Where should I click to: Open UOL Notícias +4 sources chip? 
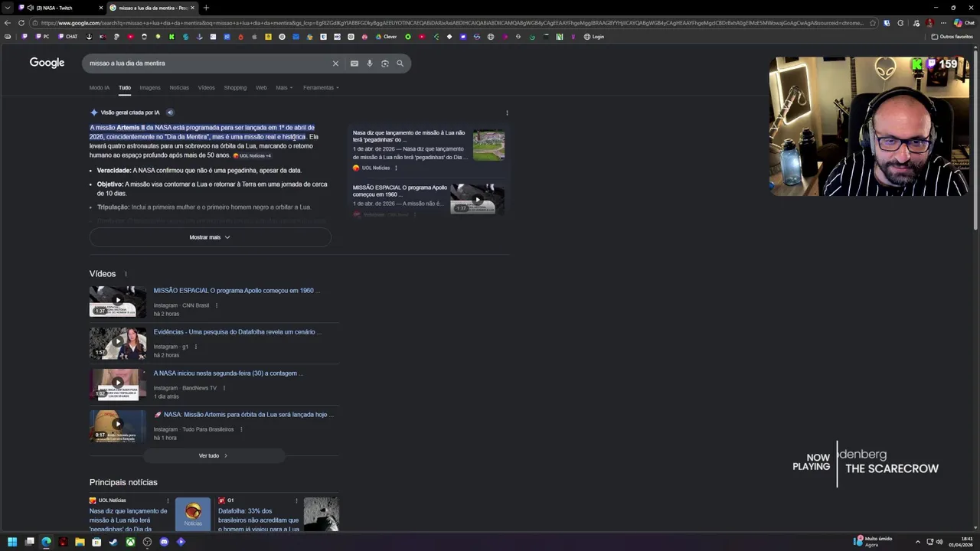coord(253,155)
